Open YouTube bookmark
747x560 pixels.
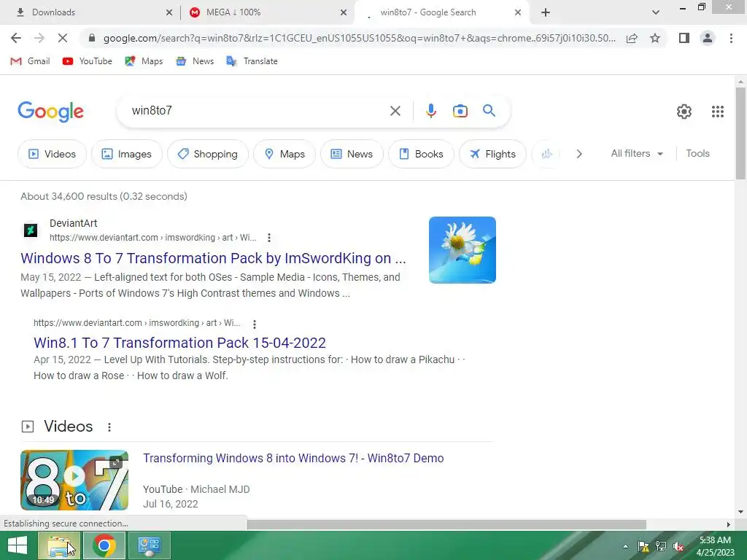[88, 61]
